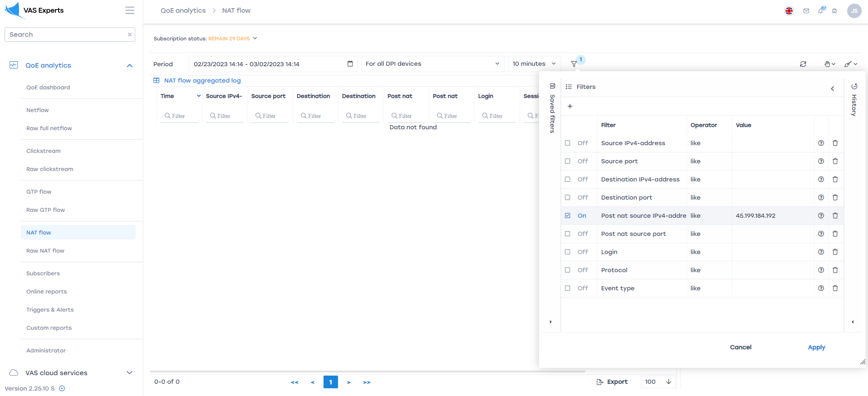Delete the Source port filter row
Image resolution: width=868 pixels, height=396 pixels.
[x=835, y=161]
